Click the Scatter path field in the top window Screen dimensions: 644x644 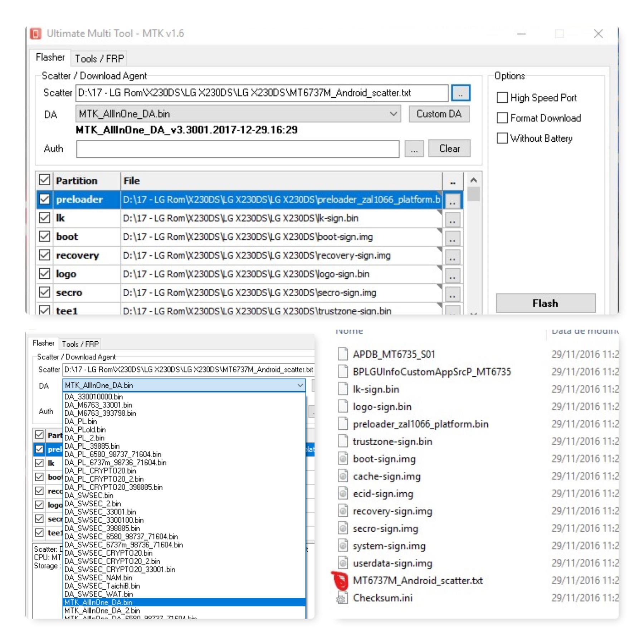click(262, 93)
